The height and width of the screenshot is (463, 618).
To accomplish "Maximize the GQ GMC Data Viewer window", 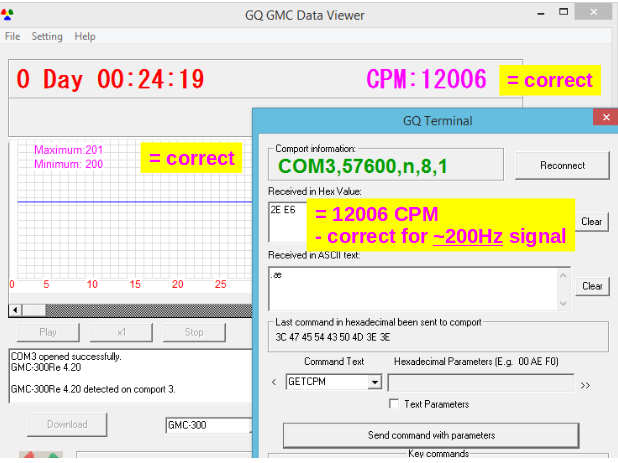I will point(564,12).
